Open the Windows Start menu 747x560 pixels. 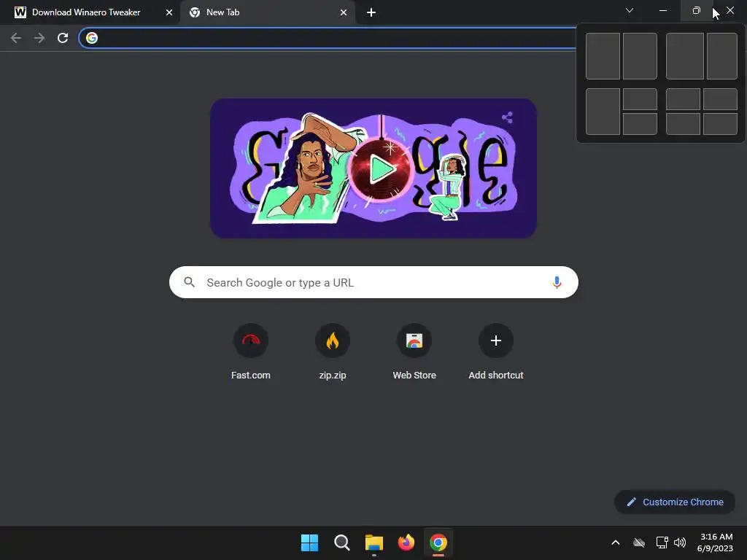(309, 542)
